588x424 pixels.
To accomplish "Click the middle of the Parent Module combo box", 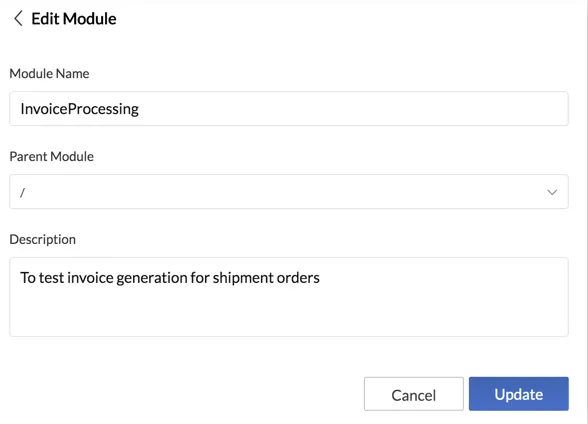I will tap(289, 192).
